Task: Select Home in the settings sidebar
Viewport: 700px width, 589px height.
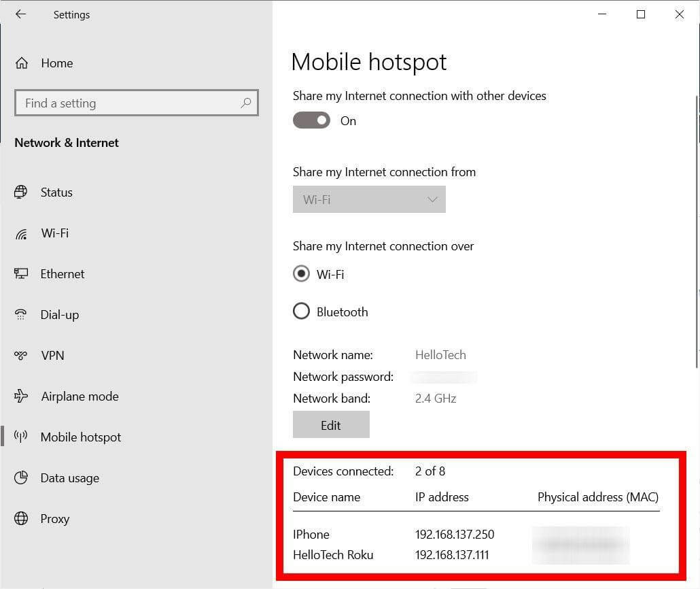Action: (56, 63)
